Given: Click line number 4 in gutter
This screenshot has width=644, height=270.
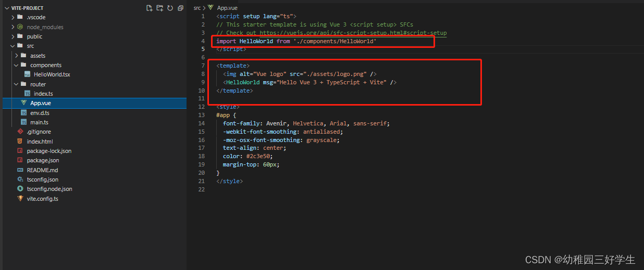Looking at the screenshot, I should pos(203,41).
